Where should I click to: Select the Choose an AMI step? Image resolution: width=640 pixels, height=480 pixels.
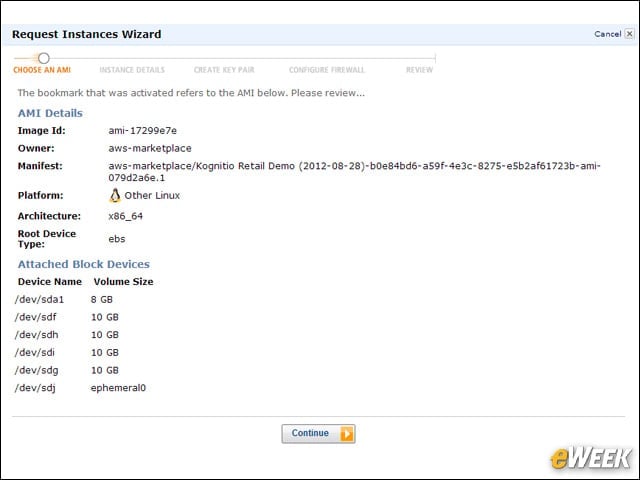click(x=42, y=70)
